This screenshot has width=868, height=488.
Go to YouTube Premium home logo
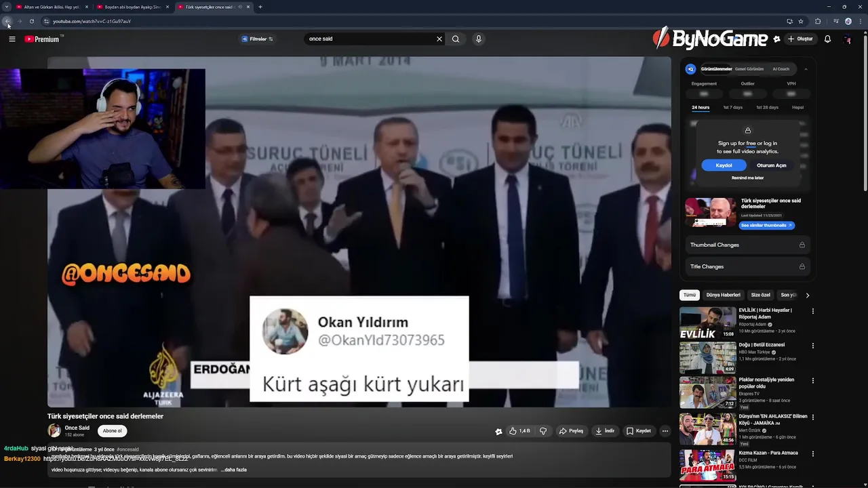point(43,39)
